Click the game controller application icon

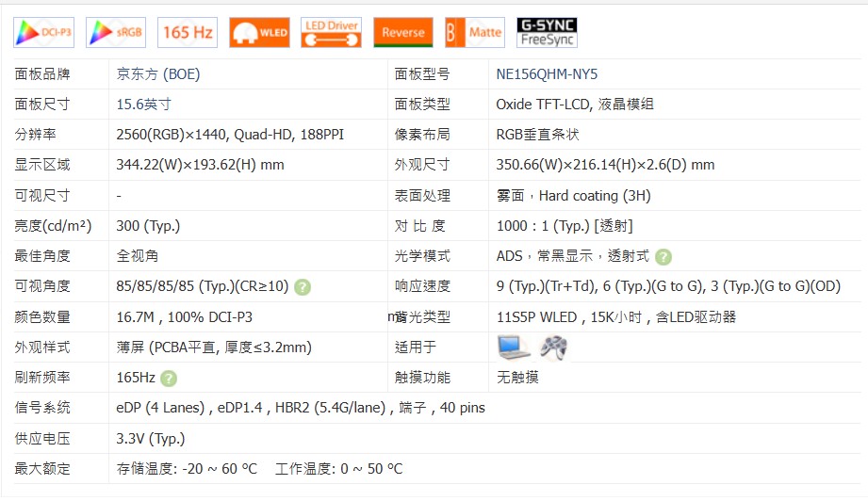553,347
